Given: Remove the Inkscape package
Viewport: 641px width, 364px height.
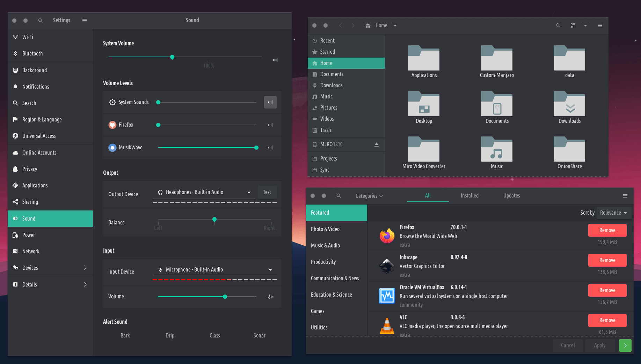Looking at the screenshot, I should click(x=607, y=260).
